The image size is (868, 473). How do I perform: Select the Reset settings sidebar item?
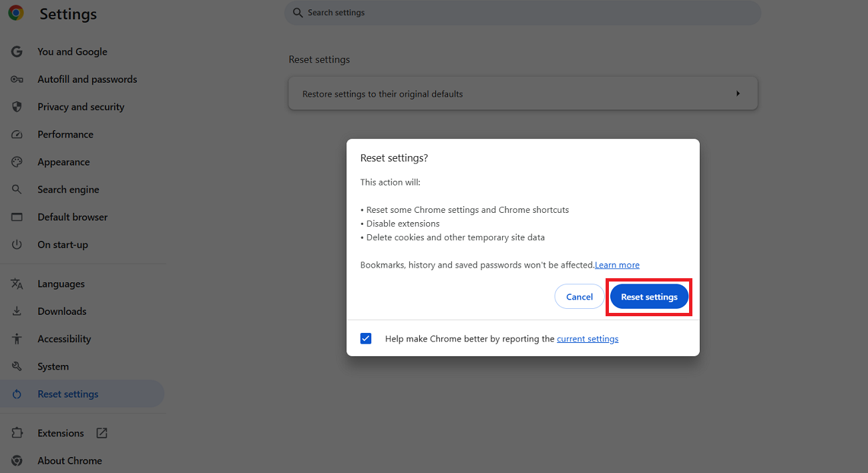click(82, 394)
